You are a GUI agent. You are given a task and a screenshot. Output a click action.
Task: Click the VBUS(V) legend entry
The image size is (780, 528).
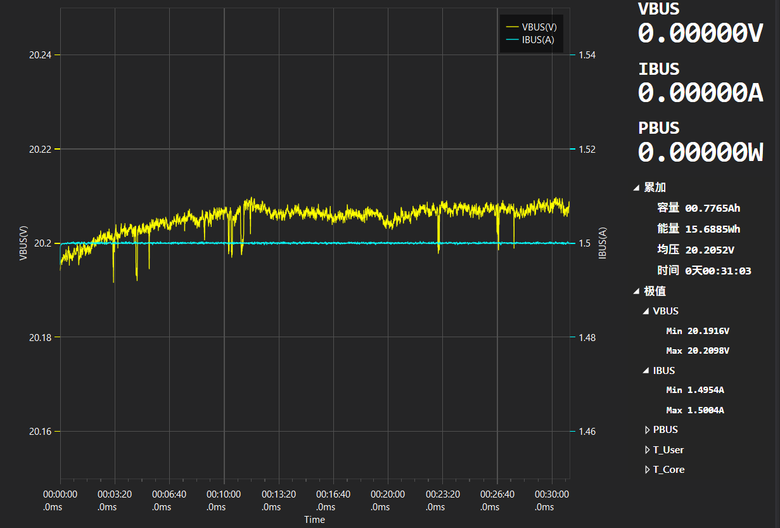tap(531, 27)
